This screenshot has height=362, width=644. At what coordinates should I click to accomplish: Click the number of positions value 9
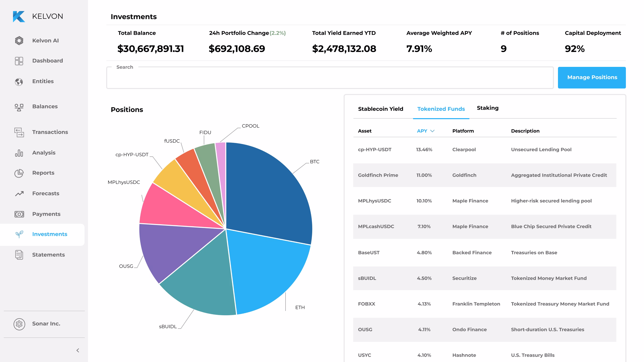point(503,49)
